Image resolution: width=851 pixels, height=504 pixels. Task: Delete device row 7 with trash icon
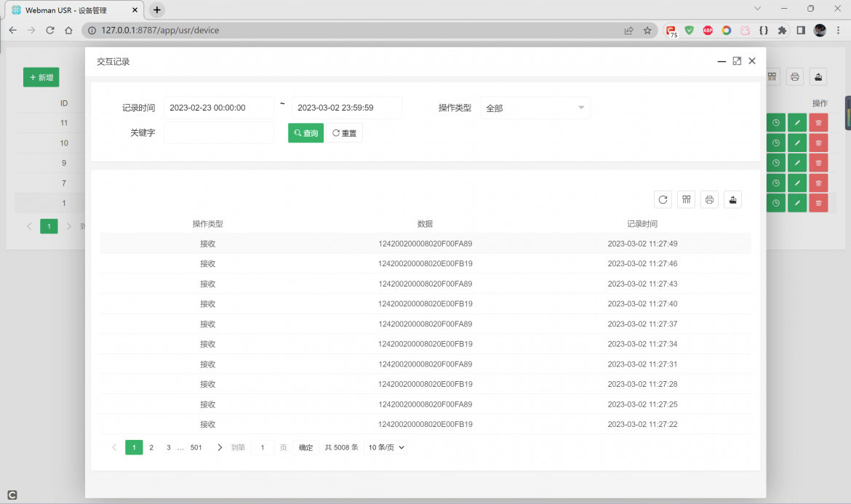[818, 183]
